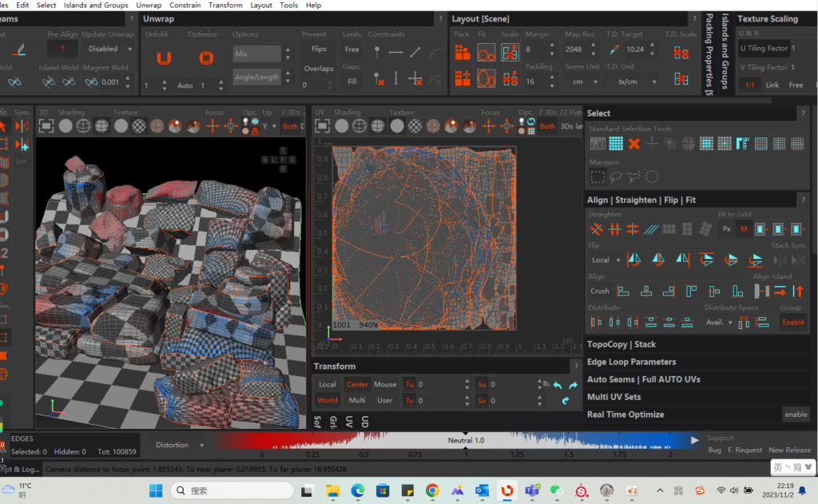Click the Fit circles icon in Layout panel
The image size is (818, 504).
click(x=486, y=53)
